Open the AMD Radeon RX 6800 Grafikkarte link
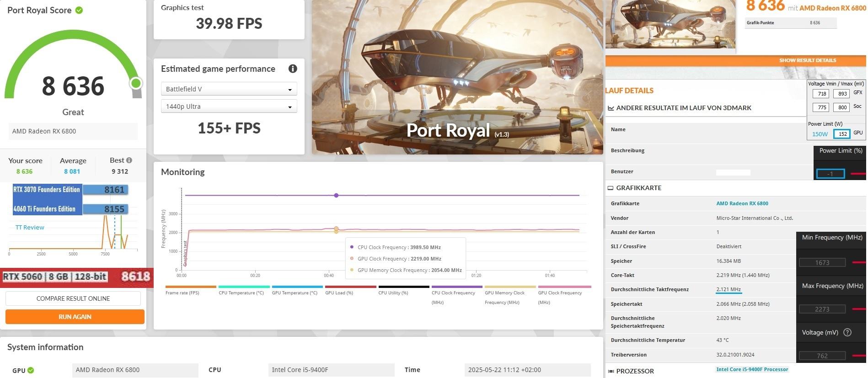 coord(742,203)
